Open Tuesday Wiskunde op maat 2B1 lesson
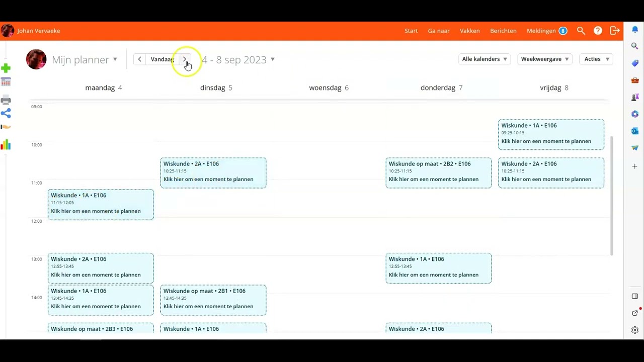The image size is (644, 362). click(x=213, y=300)
